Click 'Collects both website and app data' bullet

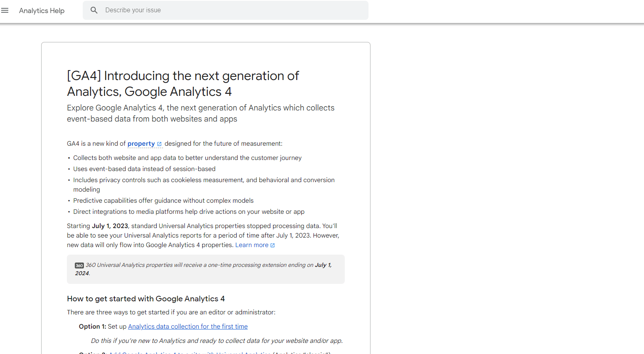click(187, 158)
